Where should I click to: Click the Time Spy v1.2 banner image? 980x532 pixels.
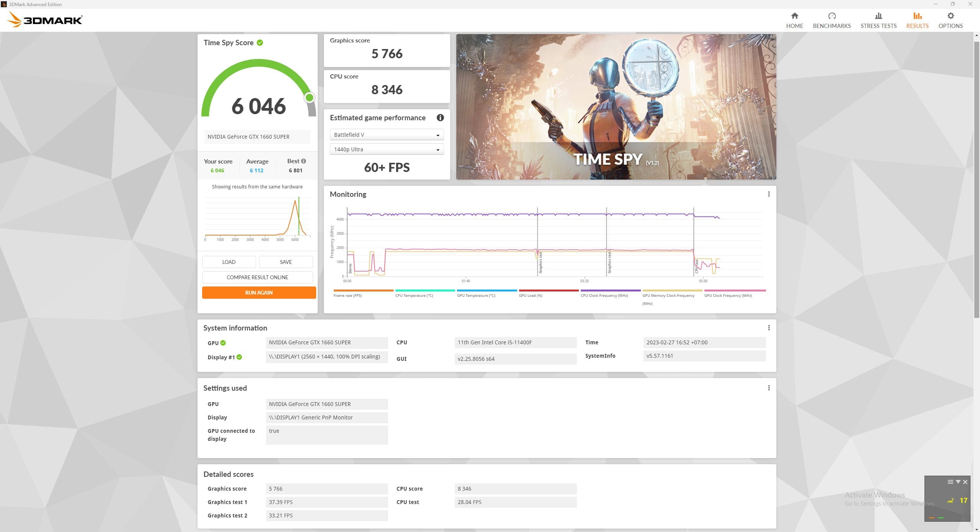(616, 107)
